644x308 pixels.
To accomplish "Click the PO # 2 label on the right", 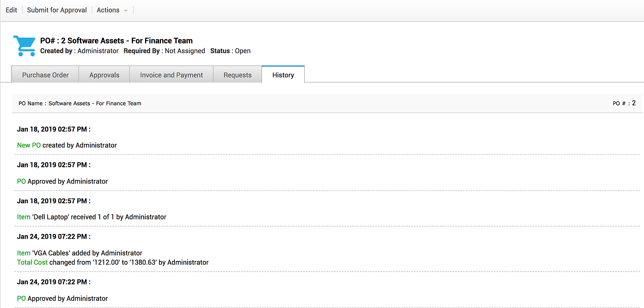I will pyautogui.click(x=624, y=103).
